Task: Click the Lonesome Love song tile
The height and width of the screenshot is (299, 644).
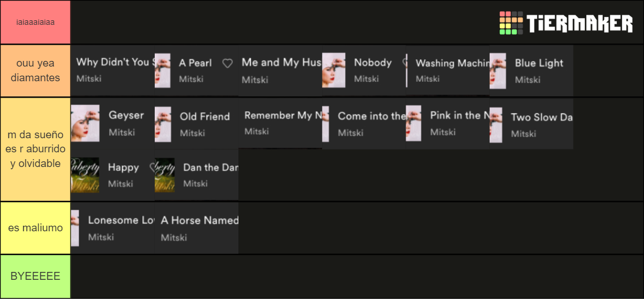Action: (113, 228)
